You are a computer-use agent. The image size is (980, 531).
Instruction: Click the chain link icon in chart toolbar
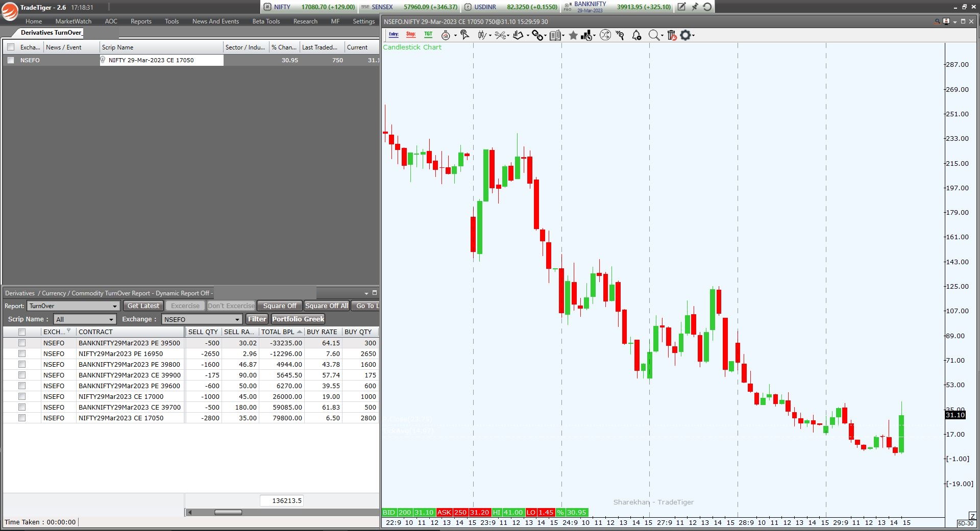pyautogui.click(x=537, y=35)
